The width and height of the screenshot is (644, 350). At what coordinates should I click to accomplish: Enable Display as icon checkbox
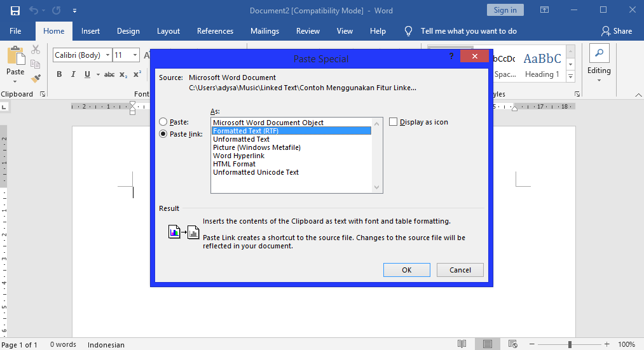point(393,122)
